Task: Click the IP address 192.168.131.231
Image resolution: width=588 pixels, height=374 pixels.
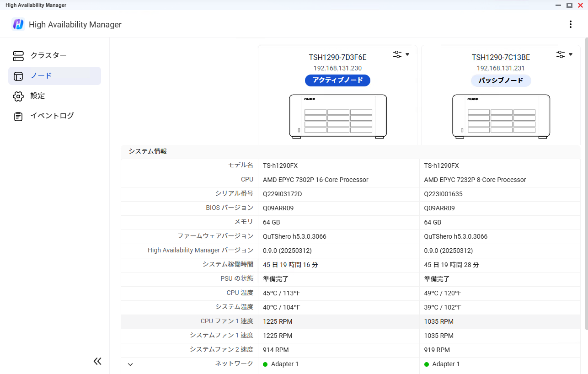Action: click(x=501, y=68)
